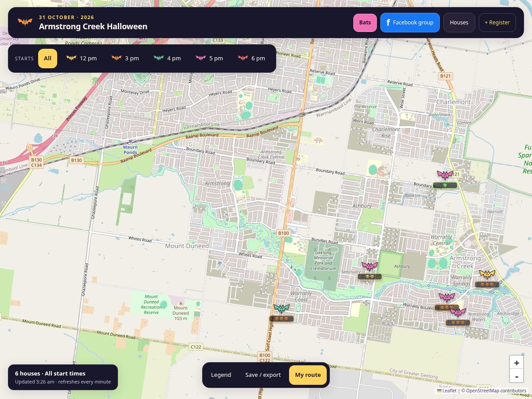Viewport: 532px width, 399px height.
Task: Open the Legend panel
Action: pyautogui.click(x=221, y=375)
